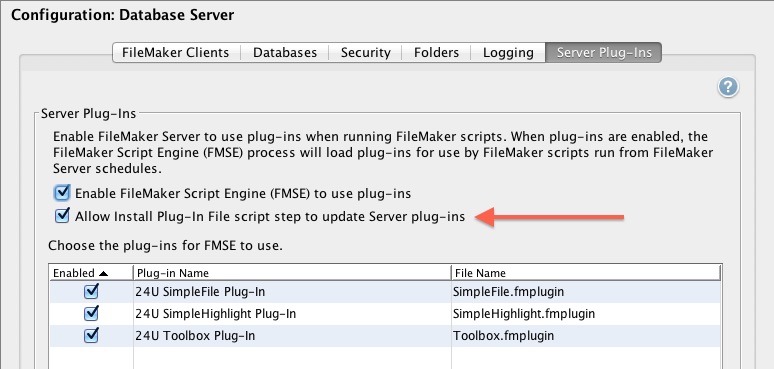
Task: Sort by the File Name column header
Action: click(586, 273)
